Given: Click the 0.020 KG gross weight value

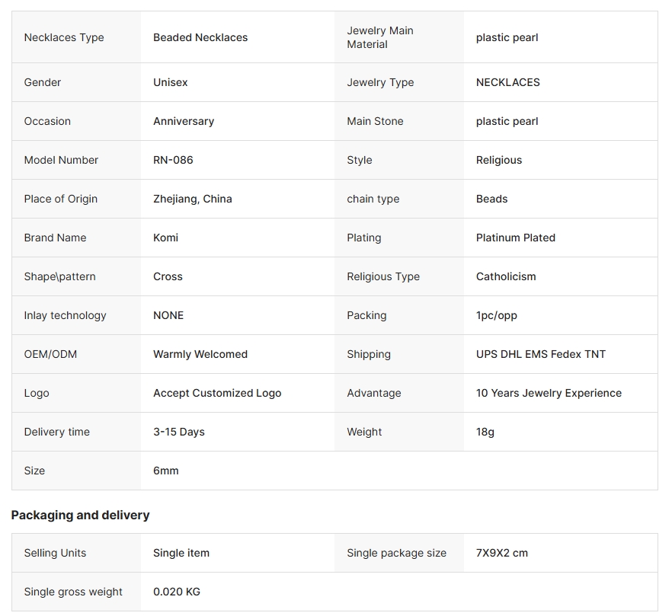Looking at the screenshot, I should point(177,592).
